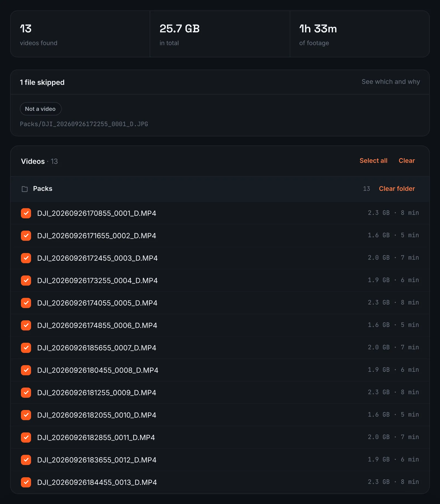440x504 pixels.
Task: Collapse the Packs folder header
Action: (x=220, y=189)
